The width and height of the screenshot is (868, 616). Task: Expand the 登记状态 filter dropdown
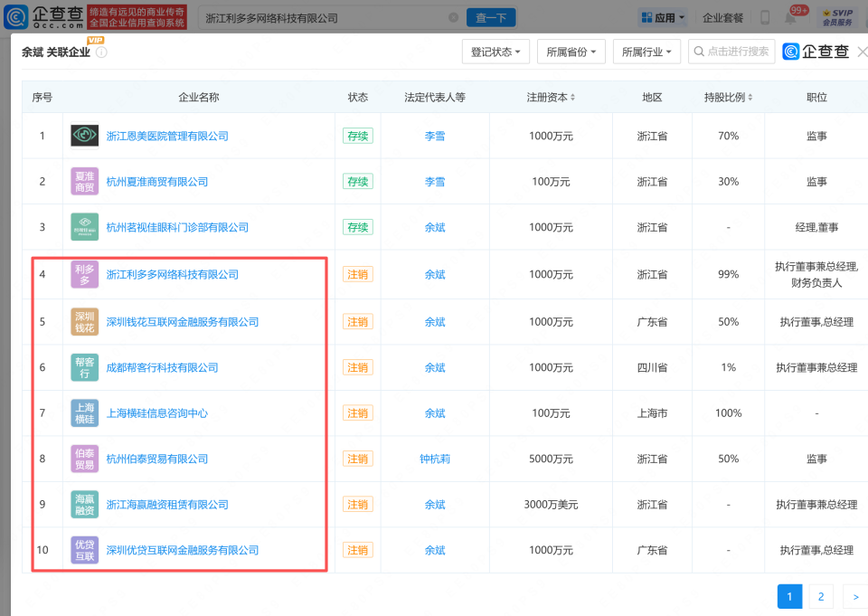pos(495,52)
